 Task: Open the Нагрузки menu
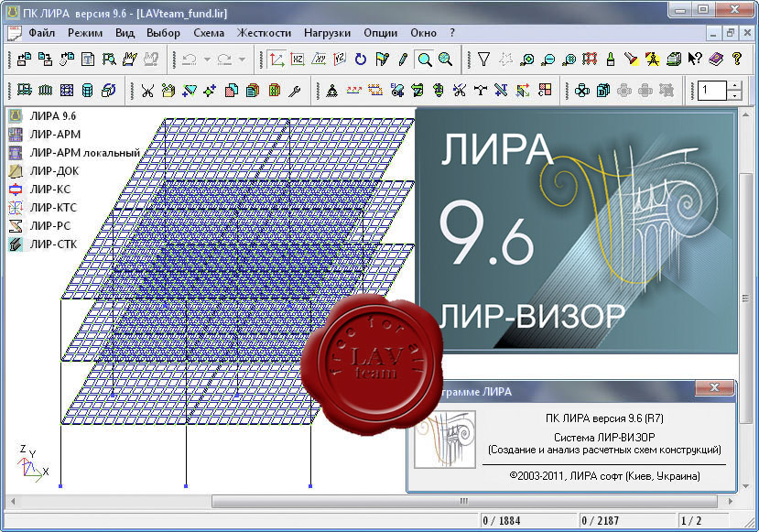[x=327, y=33]
